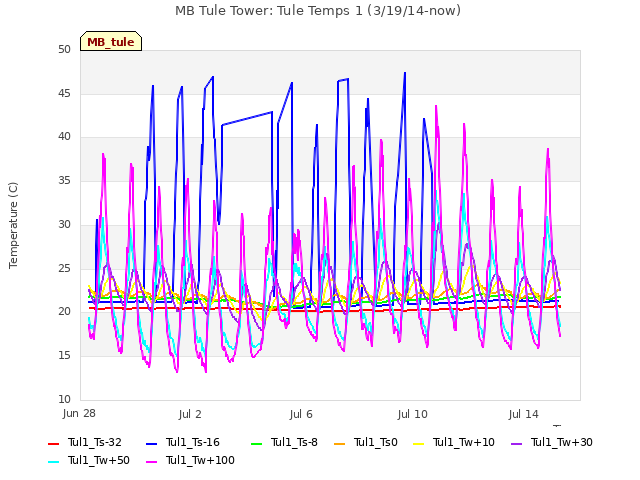Screen dimensions: 640x480
Task: Click the Tul1_Ts-8 legend label
Action: [294, 442]
